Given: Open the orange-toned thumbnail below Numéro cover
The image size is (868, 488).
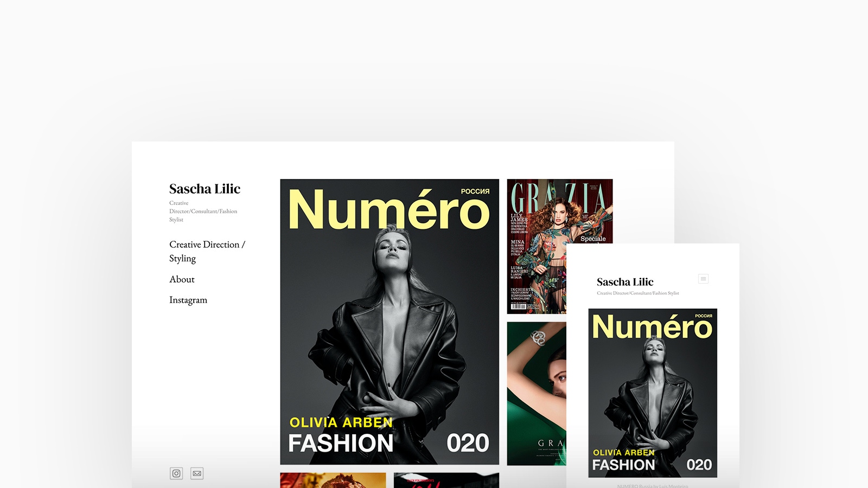Looking at the screenshot, I should pyautogui.click(x=333, y=480).
